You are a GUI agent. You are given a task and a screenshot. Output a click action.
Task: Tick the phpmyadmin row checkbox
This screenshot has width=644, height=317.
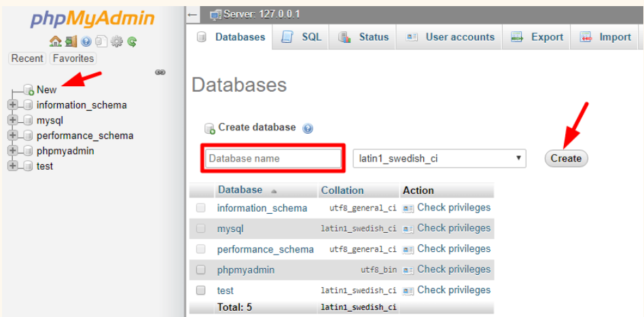[200, 269]
